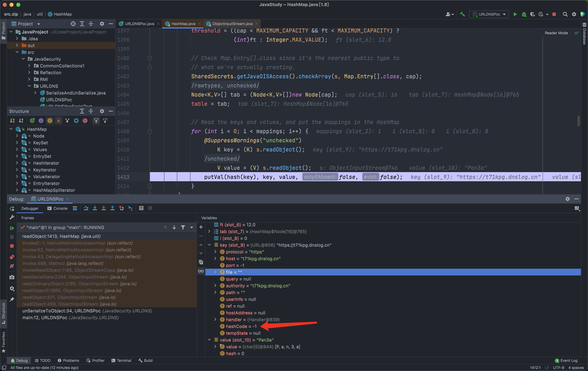Click New Watch plus icon in Variables

(201, 227)
